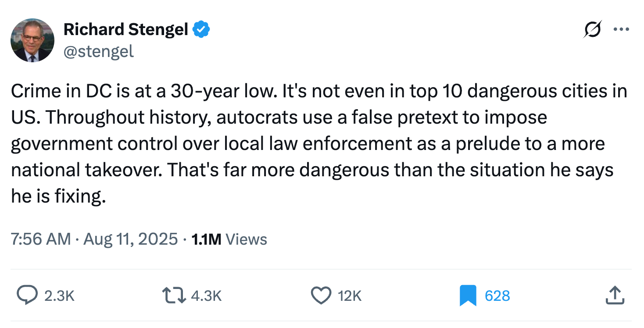Click the tweet's final line 'he is fixing.'
This screenshot has height=328, width=644.
(58, 196)
